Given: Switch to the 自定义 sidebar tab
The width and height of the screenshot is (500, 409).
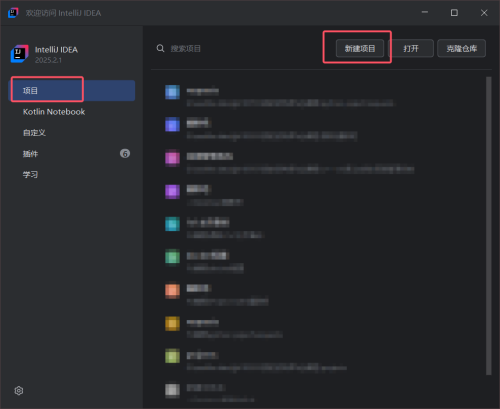Looking at the screenshot, I should [72, 133].
